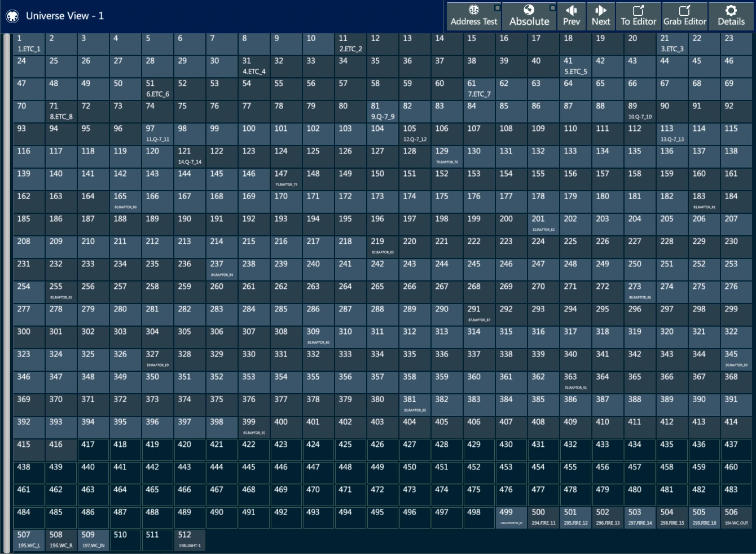The height and width of the screenshot is (554, 756).
Task: Select the CONFETTI fixture cell at address 499
Action: (x=511, y=518)
